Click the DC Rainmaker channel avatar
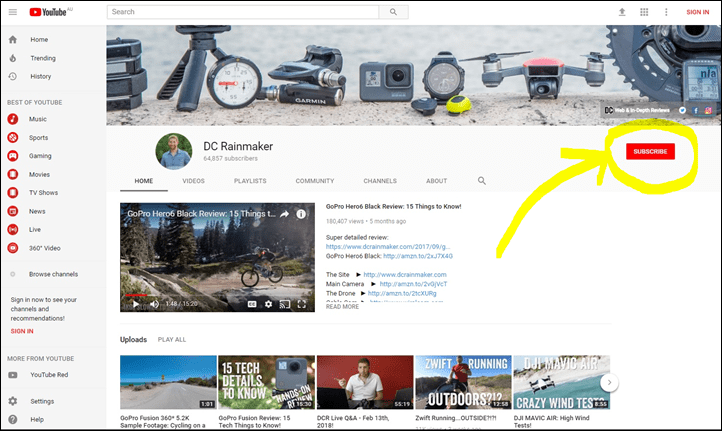This screenshot has width=722, height=431. tap(174, 151)
